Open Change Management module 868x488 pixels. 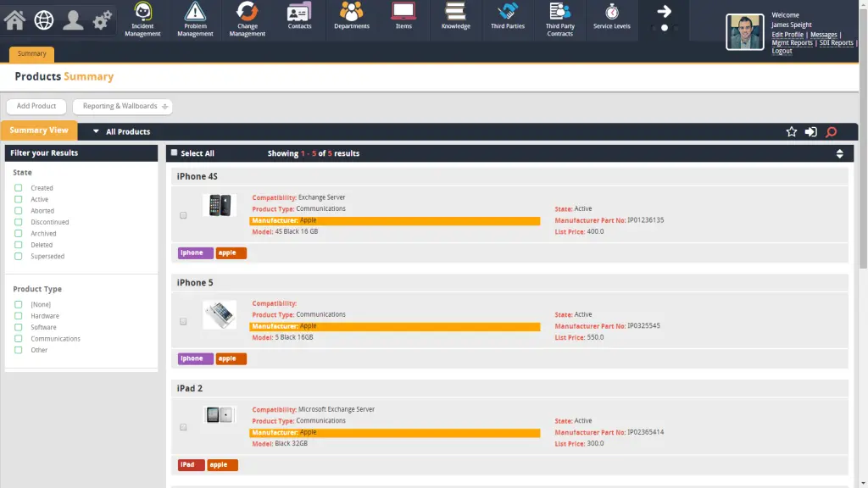[247, 20]
